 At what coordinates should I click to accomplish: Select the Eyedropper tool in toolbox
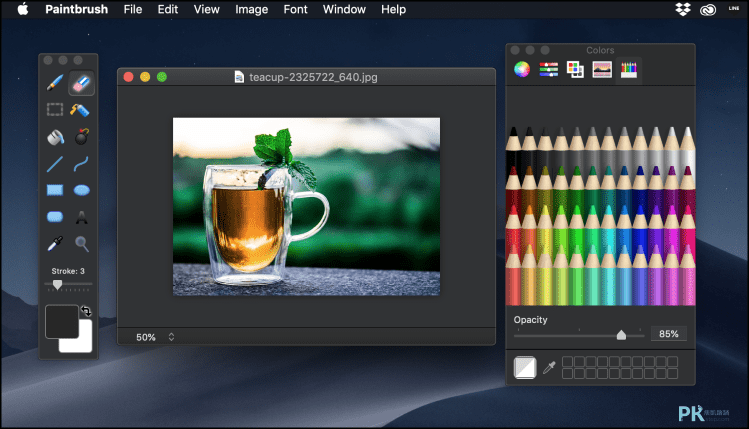click(55, 244)
